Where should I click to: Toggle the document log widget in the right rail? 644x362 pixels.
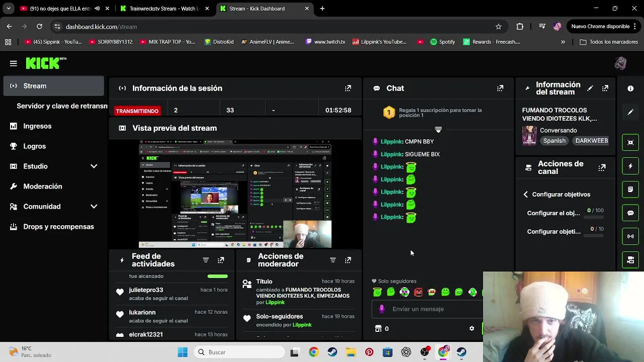(x=630, y=190)
